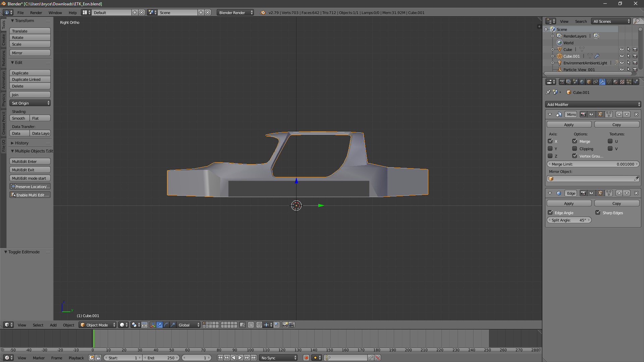644x362 pixels.
Task: Open the World properties tab icon
Action: click(582, 82)
